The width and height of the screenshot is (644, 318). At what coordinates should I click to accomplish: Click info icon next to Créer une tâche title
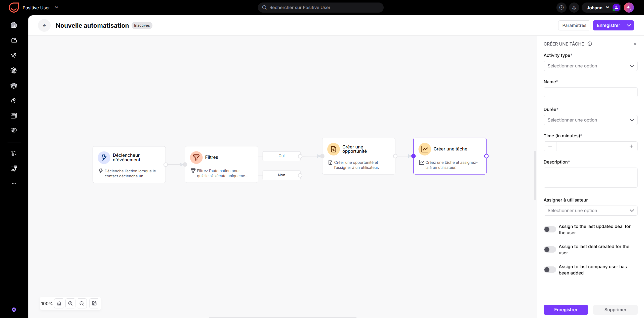590,44
